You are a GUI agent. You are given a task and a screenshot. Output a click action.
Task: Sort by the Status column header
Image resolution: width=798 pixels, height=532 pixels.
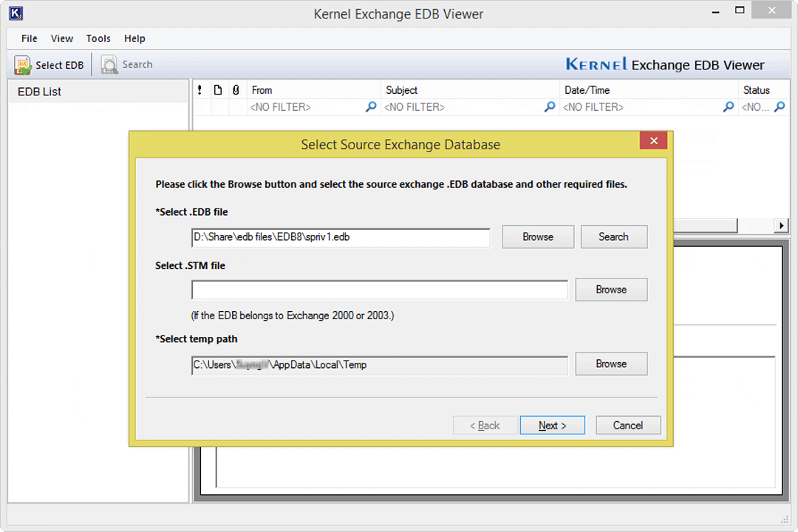click(764, 90)
